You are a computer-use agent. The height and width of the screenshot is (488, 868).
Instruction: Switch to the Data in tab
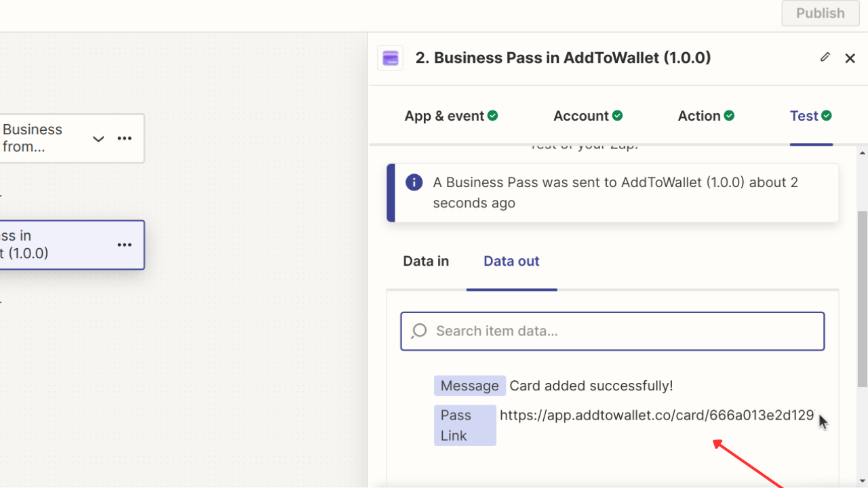coord(425,261)
